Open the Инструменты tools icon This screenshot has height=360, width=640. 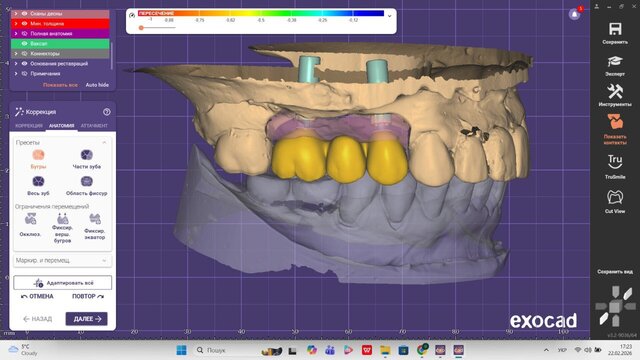coord(615,92)
